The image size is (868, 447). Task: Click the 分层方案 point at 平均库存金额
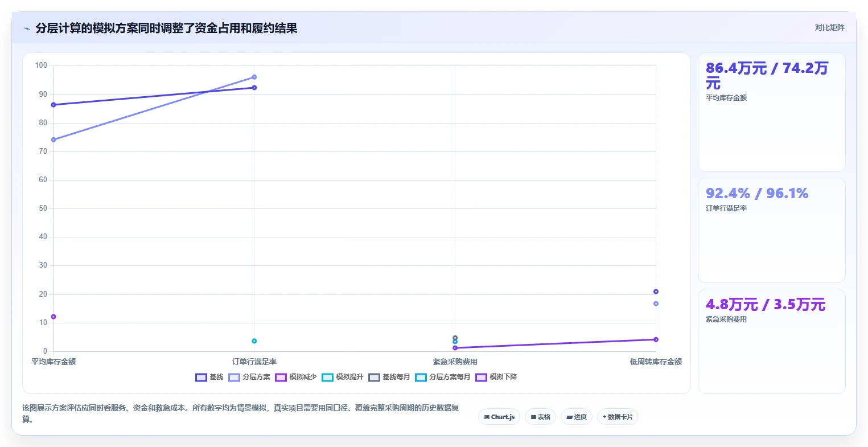(x=54, y=140)
